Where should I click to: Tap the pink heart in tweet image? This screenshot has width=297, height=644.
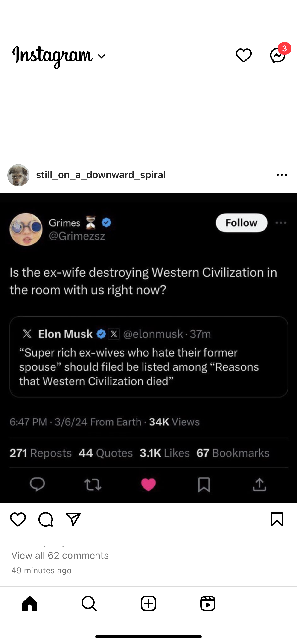pos(148,485)
